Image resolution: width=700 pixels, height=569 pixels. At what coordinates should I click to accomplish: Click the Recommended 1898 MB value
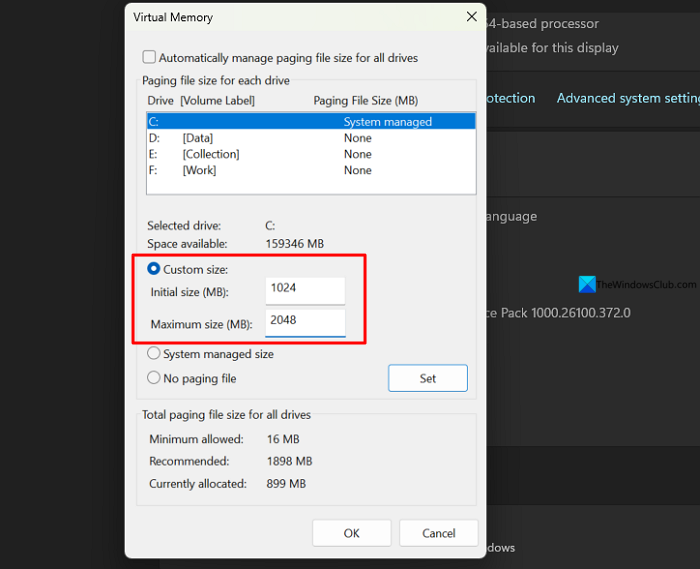click(x=289, y=461)
